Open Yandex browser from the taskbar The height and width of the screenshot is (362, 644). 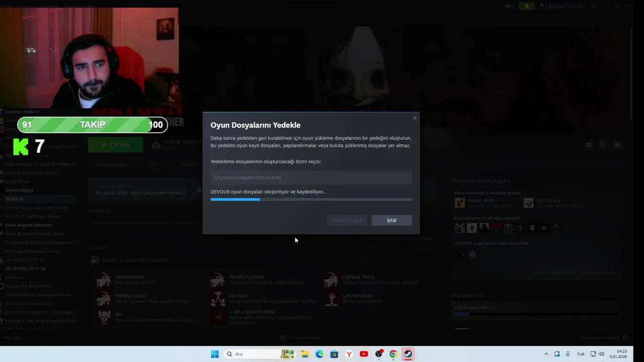coord(349,354)
